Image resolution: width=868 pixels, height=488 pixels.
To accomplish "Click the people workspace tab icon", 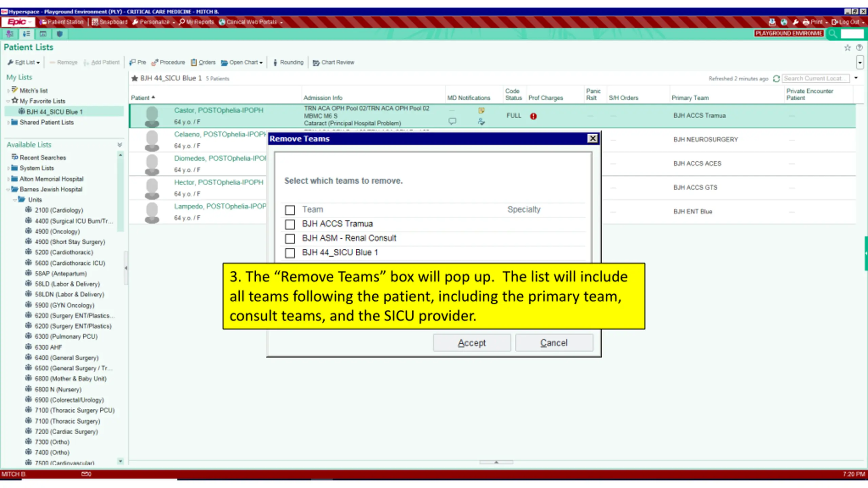I will pos(9,34).
